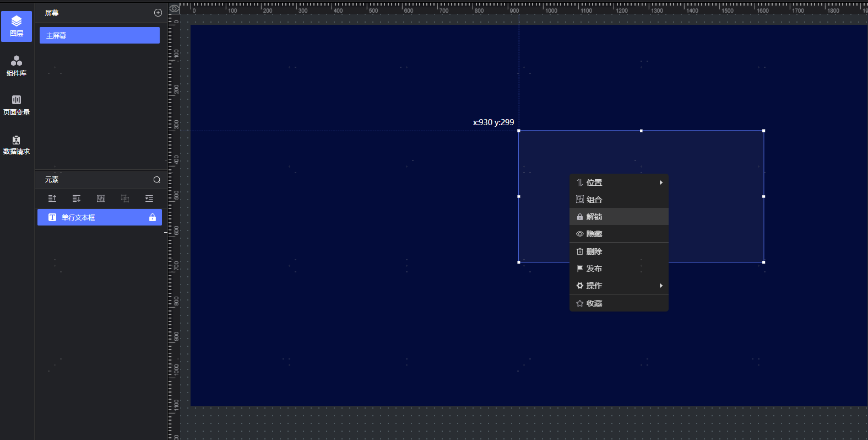Toggle the lock icon on 单行文本框 layer
This screenshot has height=440, width=868.
coord(153,218)
